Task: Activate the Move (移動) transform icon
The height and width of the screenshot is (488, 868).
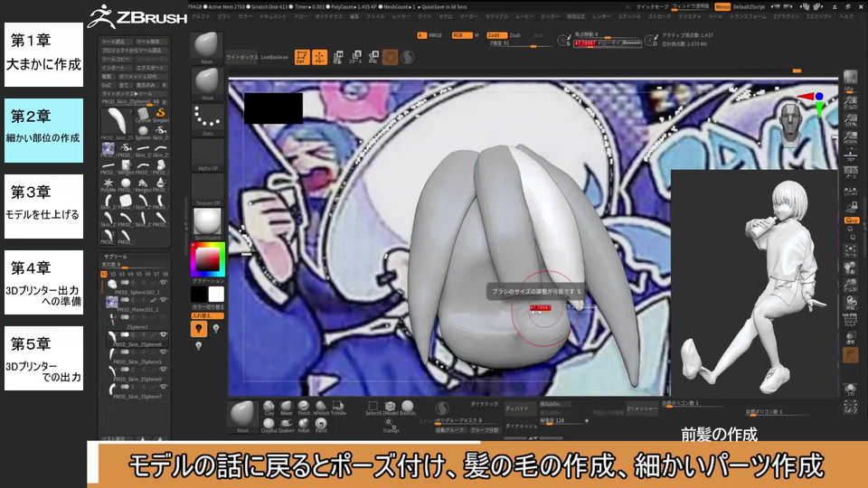Action: (x=337, y=57)
